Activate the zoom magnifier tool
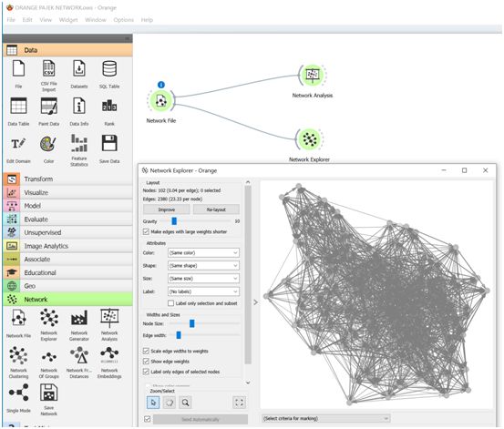This screenshot has width=504, height=429. (185, 403)
